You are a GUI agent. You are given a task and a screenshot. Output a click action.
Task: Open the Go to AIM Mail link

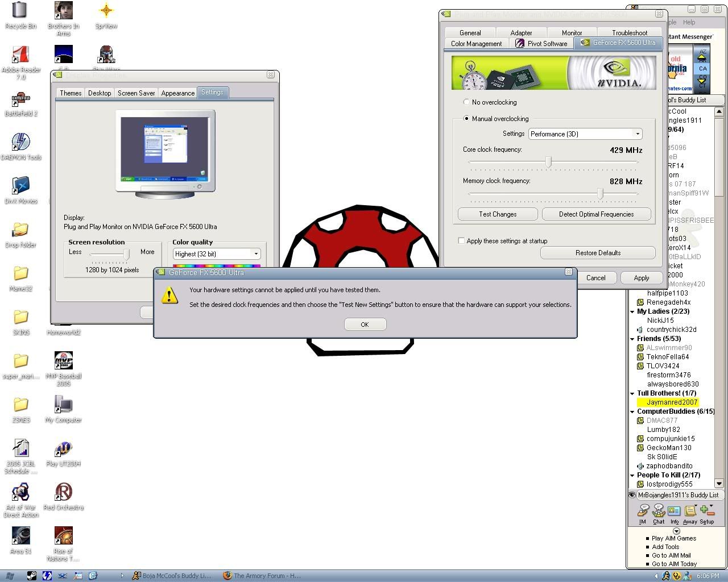click(671, 555)
